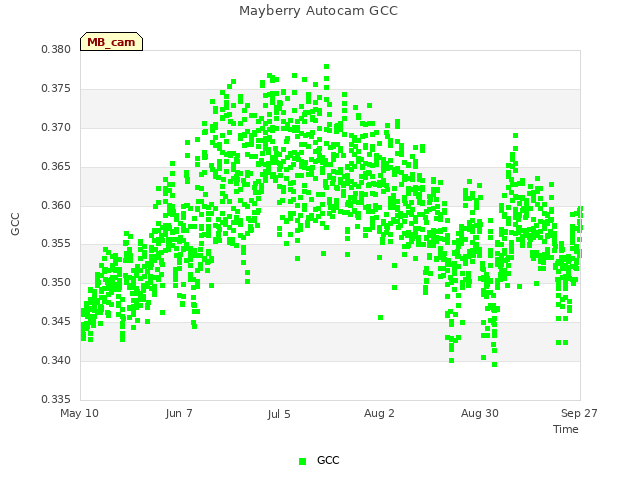This screenshot has height=480, width=640.
Task: Click the y-axis tick label 0.355
Action: [56, 244]
